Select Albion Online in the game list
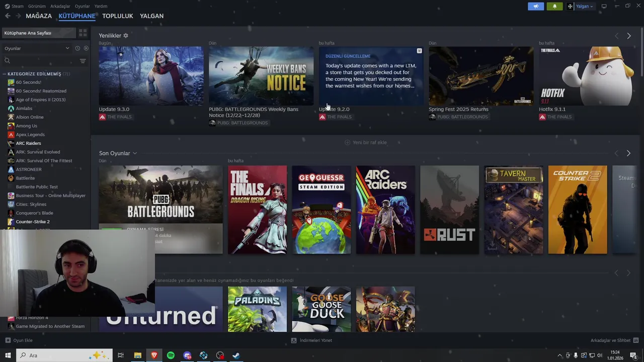The width and height of the screenshot is (644, 362). click(x=30, y=117)
